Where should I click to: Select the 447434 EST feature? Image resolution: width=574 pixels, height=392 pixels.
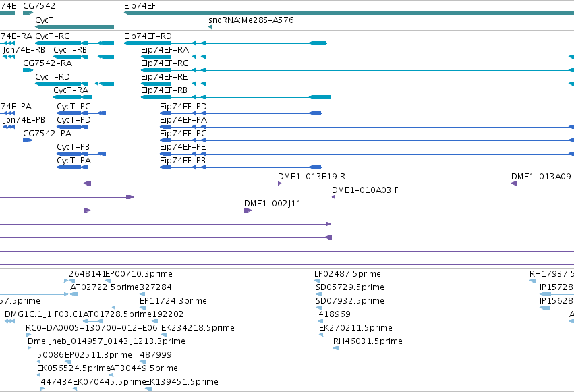coord(42,389)
